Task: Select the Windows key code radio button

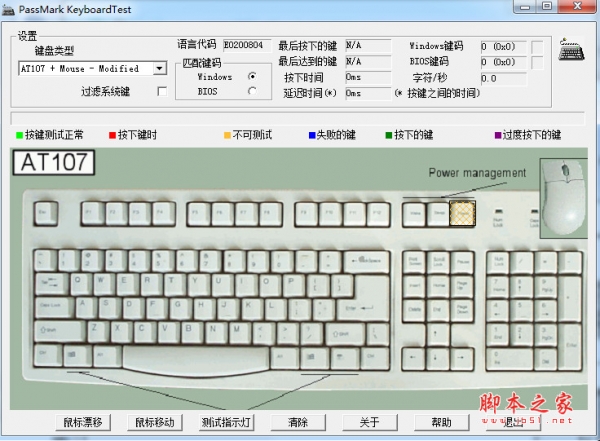Action: (252, 76)
